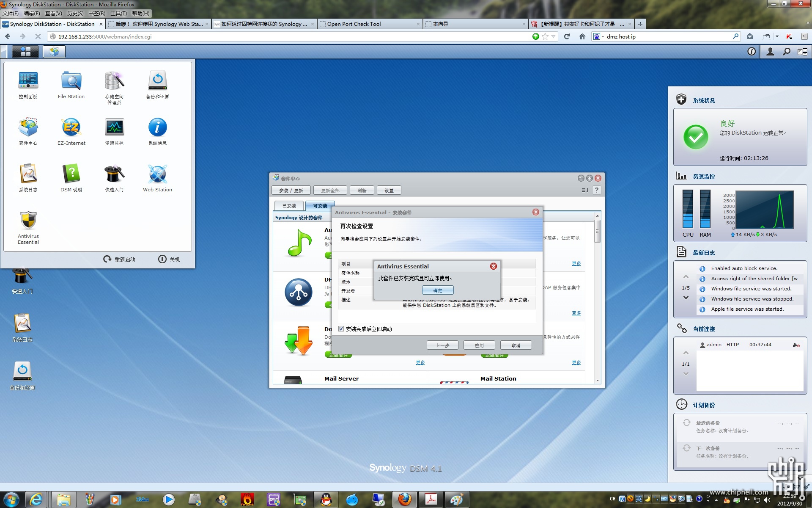
Task: Open Internet Explorer from Windows taskbar
Action: [36, 500]
